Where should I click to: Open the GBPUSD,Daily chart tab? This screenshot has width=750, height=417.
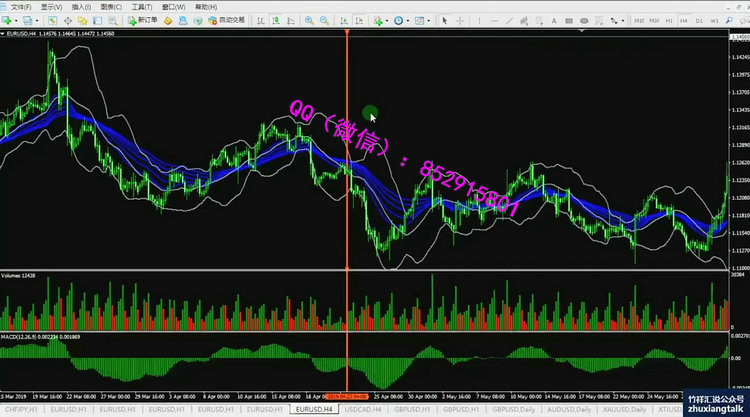pyautogui.click(x=510, y=409)
